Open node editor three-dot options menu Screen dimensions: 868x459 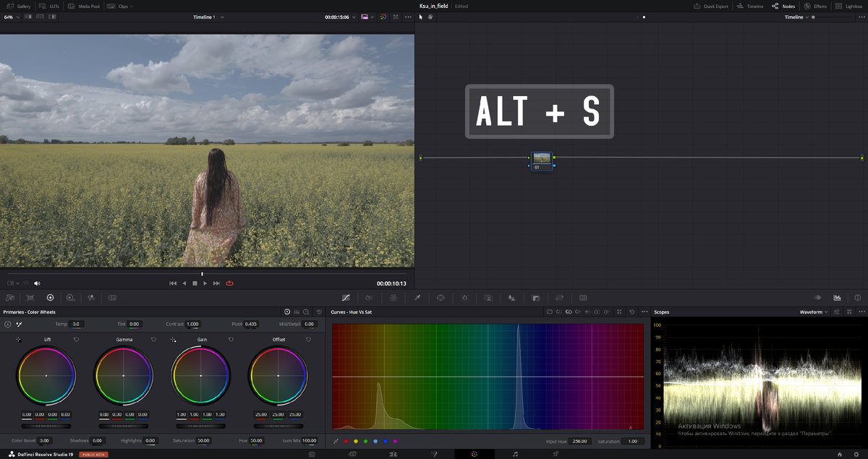pos(861,17)
